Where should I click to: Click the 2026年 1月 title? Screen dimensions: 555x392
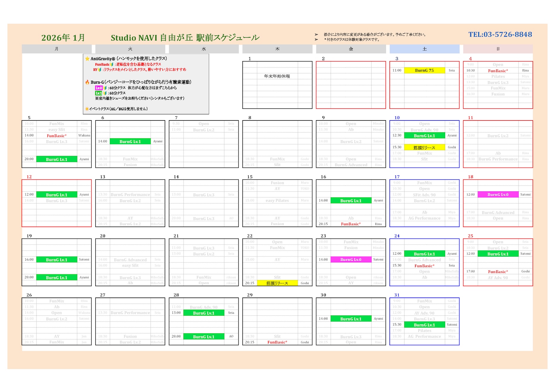click(63, 38)
